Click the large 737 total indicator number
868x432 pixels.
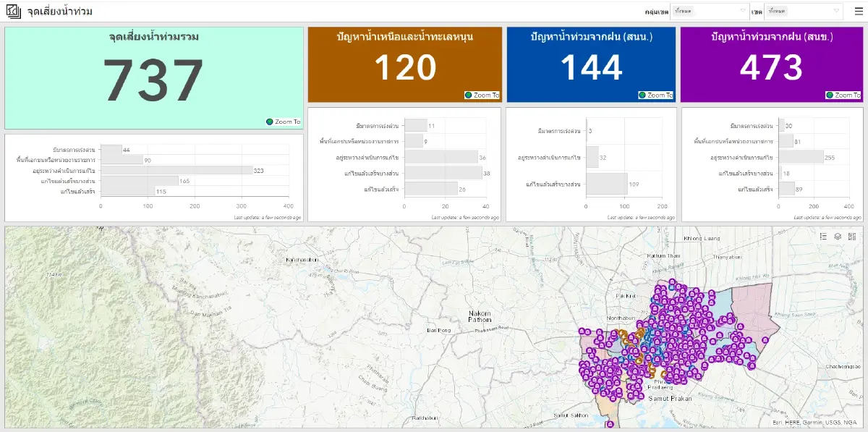153,80
